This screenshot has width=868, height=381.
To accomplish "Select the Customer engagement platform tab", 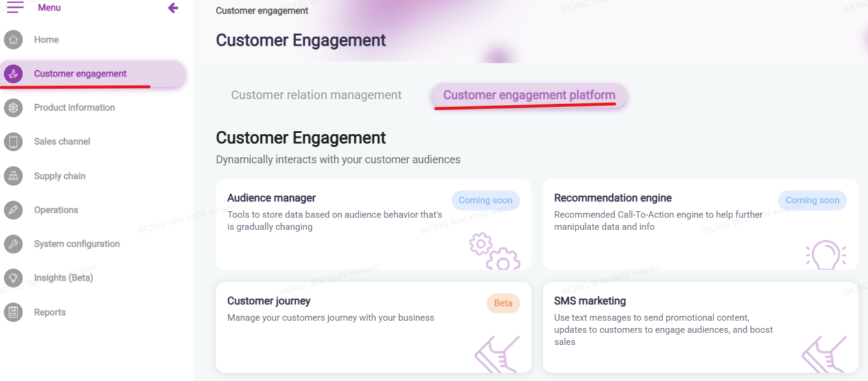I will (x=529, y=95).
